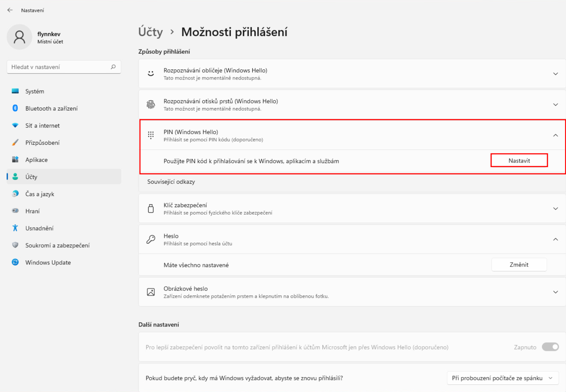Click the Změnit password button
566x392 pixels.
519,265
